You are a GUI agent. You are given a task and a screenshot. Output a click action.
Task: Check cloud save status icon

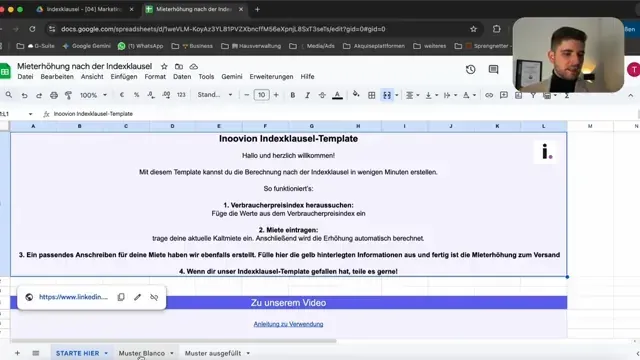click(193, 66)
